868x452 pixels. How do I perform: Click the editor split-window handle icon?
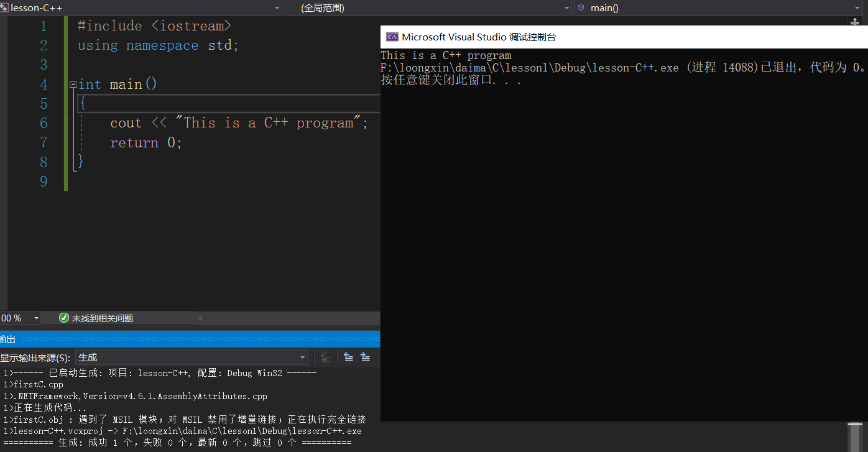854,21
